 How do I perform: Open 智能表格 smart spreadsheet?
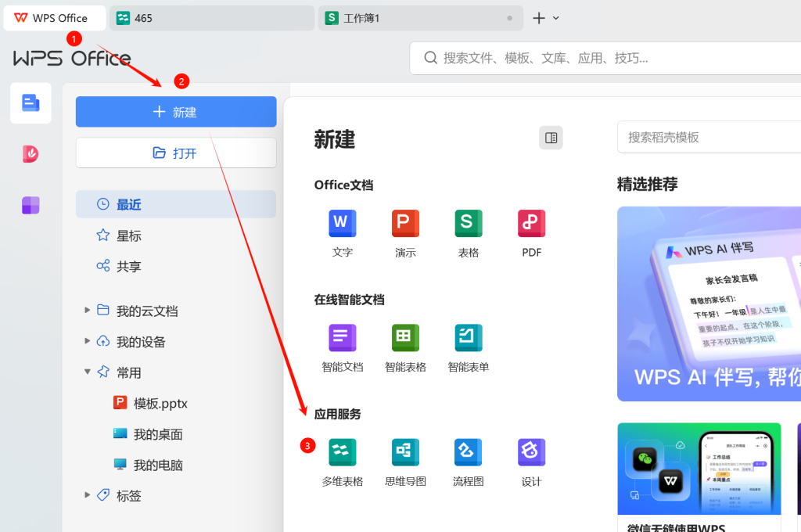[x=405, y=348]
